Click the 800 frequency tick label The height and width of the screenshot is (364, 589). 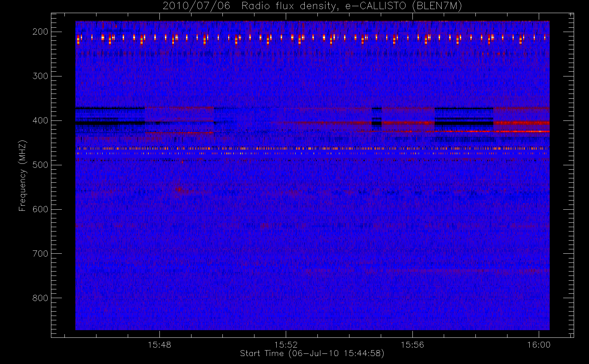click(40, 298)
